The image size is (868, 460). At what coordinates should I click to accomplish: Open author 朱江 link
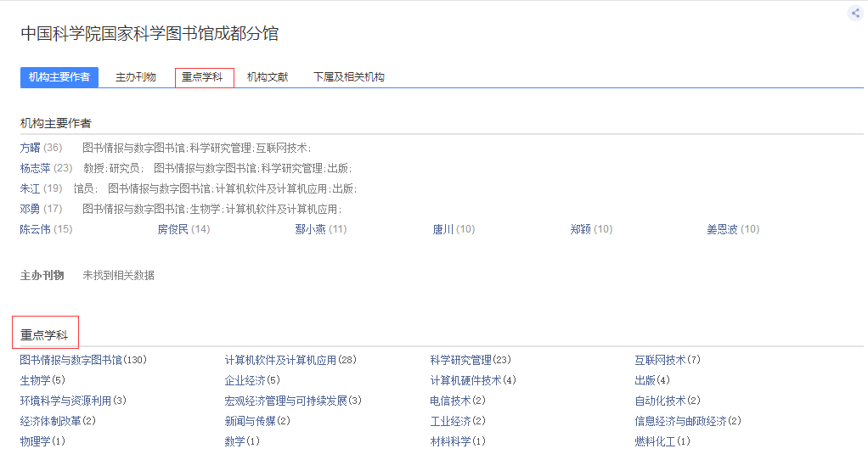[x=30, y=188]
